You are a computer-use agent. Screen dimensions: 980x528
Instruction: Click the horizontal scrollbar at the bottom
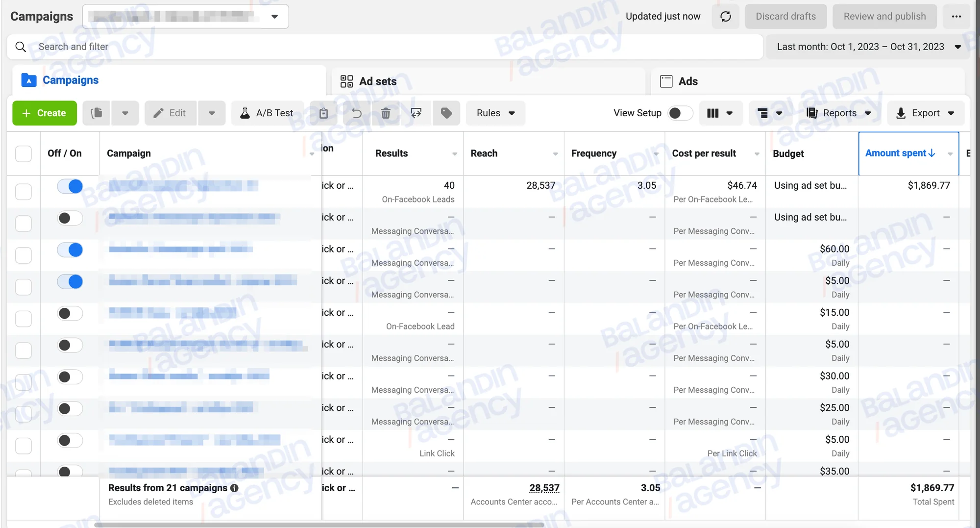319,525
